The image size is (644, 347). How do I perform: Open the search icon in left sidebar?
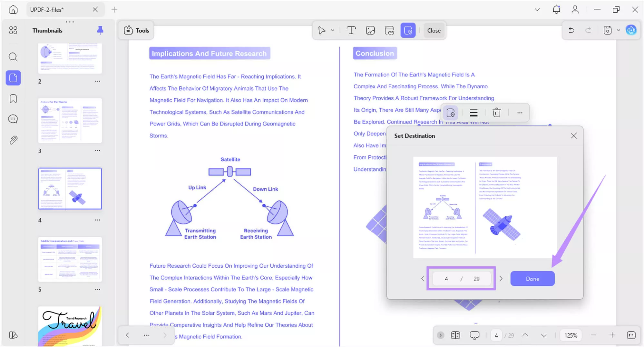[13, 57]
